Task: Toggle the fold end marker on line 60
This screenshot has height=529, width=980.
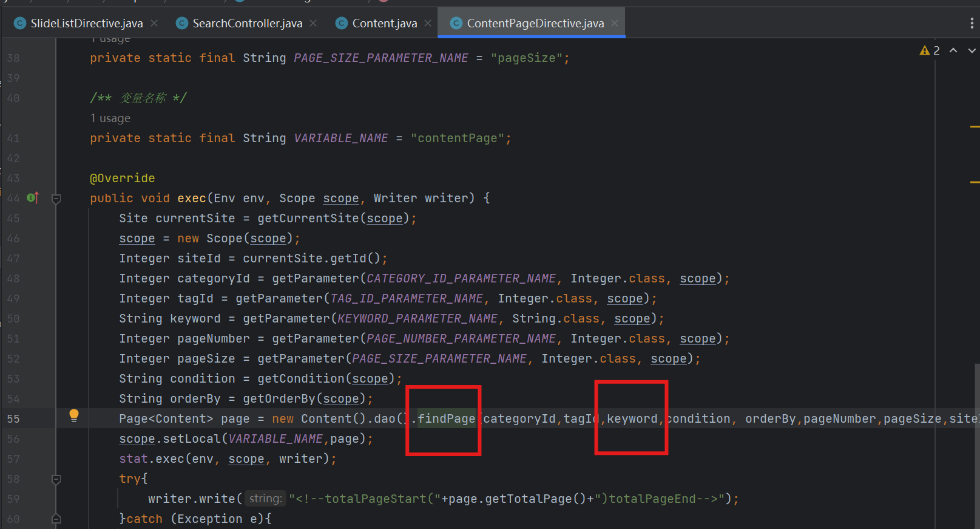Action: [56, 519]
